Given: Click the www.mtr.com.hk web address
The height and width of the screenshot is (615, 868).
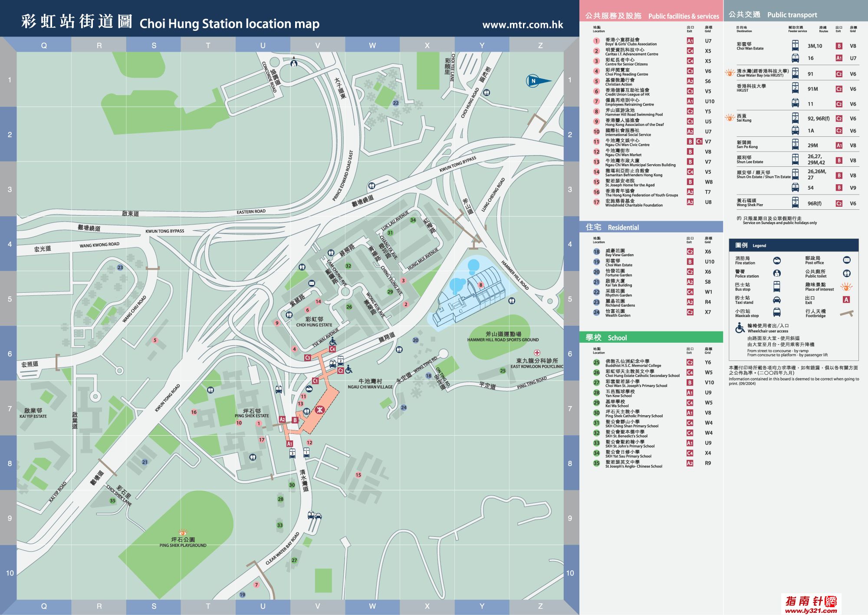Looking at the screenshot, I should (523, 25).
